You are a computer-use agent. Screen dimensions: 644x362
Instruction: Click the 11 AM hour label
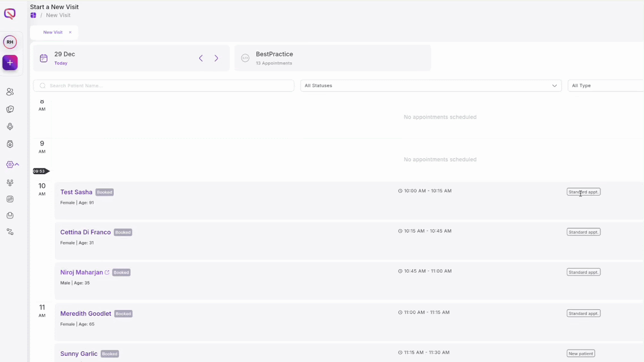click(x=42, y=311)
